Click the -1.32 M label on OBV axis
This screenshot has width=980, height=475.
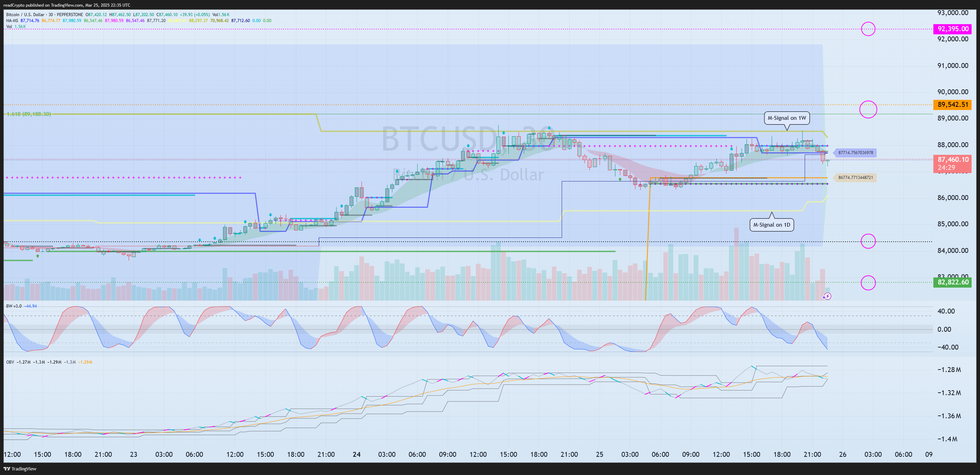tap(949, 393)
